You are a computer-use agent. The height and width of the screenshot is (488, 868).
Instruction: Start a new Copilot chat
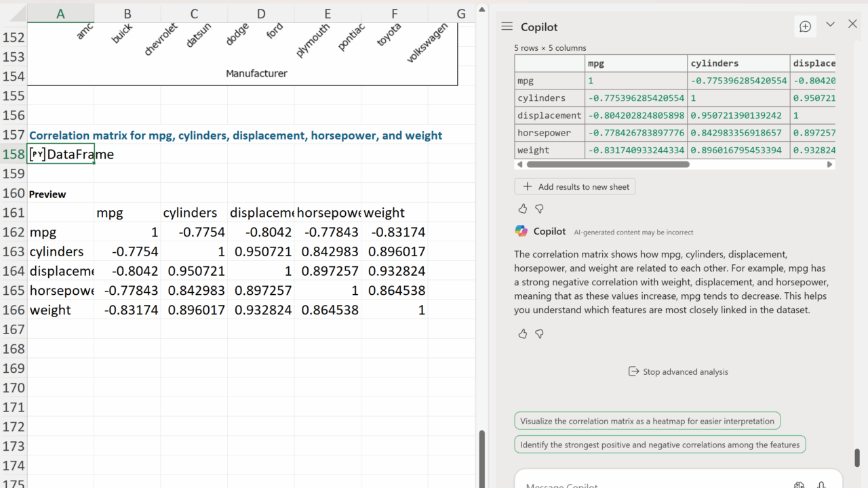click(x=805, y=26)
